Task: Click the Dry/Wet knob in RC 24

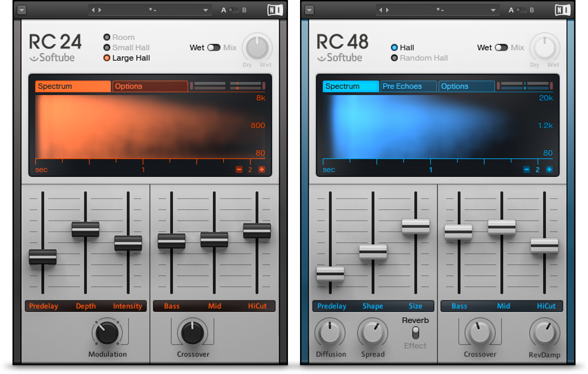Action: pyautogui.click(x=257, y=48)
